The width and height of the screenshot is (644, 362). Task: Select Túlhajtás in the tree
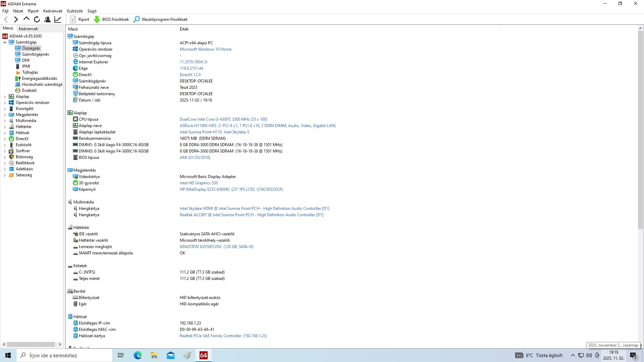click(30, 72)
